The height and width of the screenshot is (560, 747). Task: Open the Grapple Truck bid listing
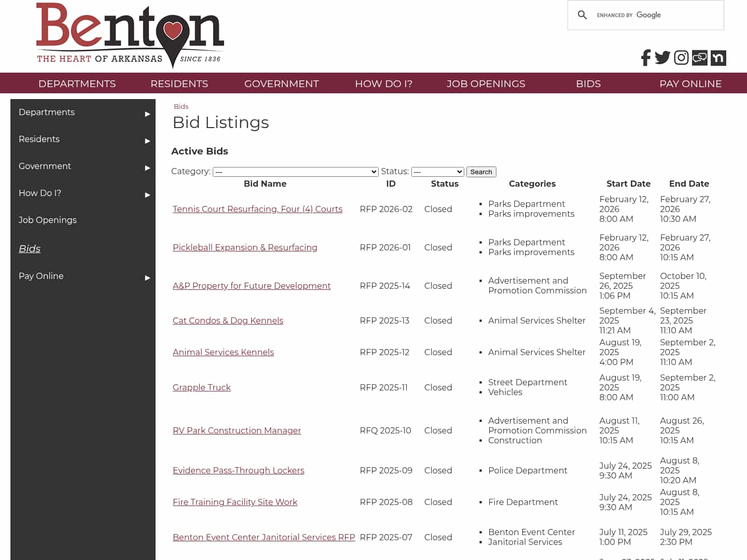coord(201,387)
